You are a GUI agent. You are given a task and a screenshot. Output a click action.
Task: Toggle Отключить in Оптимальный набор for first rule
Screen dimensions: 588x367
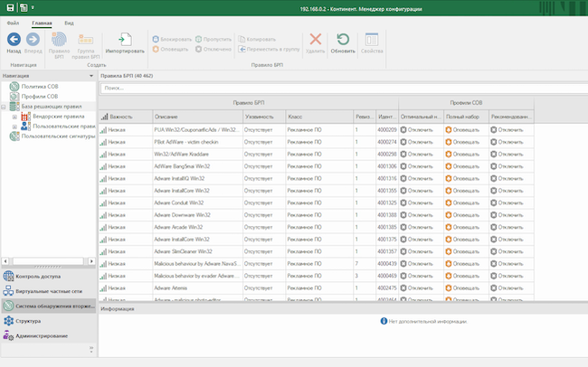pyautogui.click(x=418, y=130)
